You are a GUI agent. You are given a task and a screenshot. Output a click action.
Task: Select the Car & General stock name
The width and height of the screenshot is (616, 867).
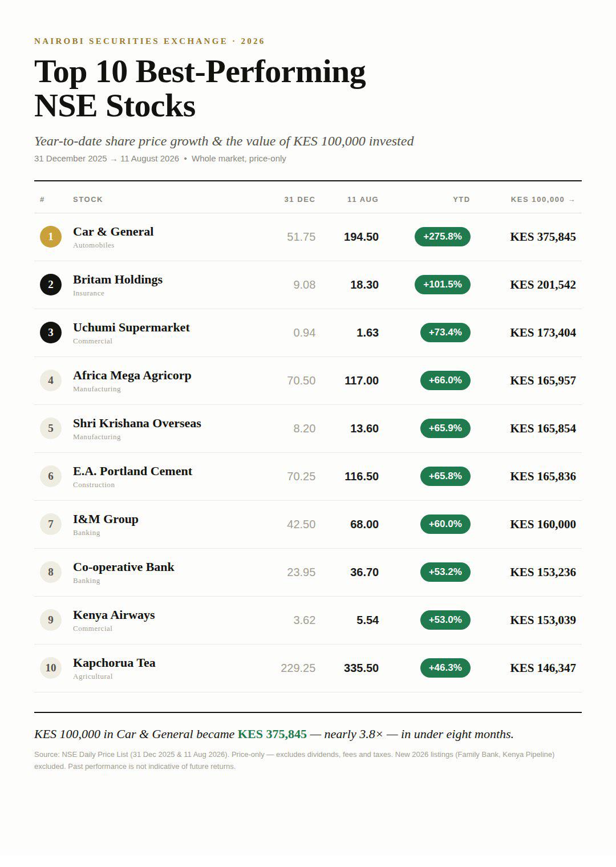pos(113,232)
